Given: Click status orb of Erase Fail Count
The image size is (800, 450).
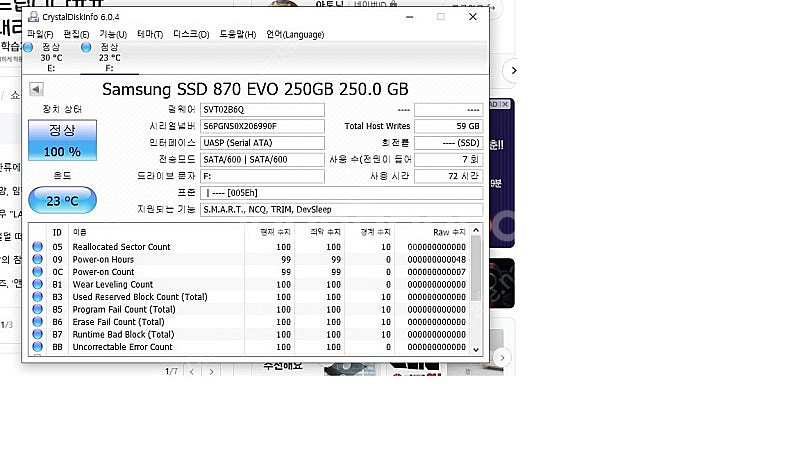Looking at the screenshot, I should (x=37, y=321).
